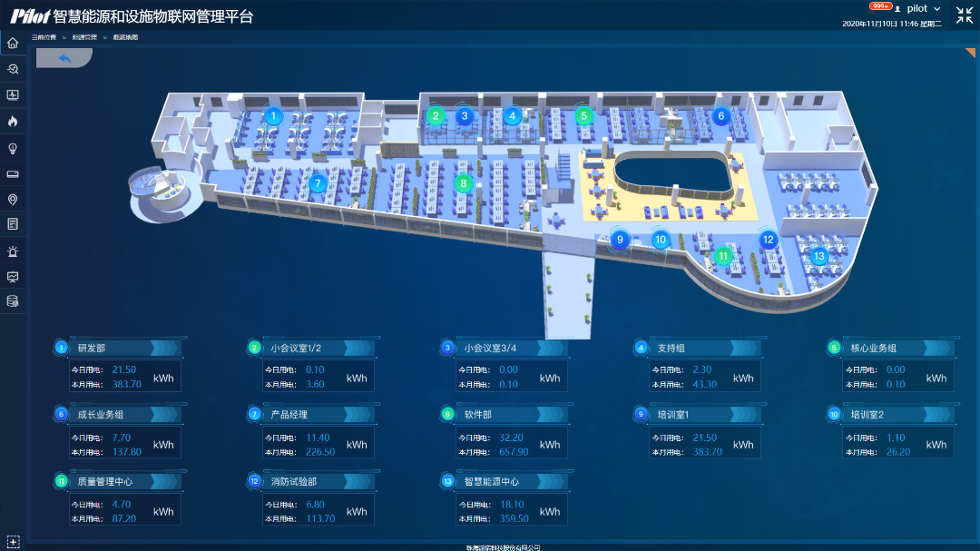
Task: Select map marker 9 near the corridor
Action: [x=620, y=240]
